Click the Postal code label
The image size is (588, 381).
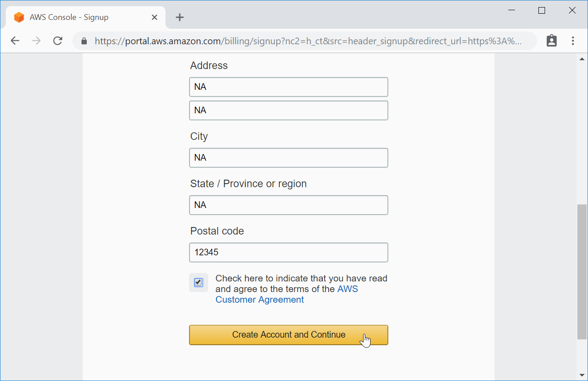(217, 231)
